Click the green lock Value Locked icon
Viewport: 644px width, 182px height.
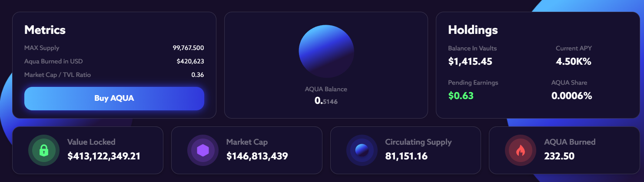pyautogui.click(x=43, y=150)
